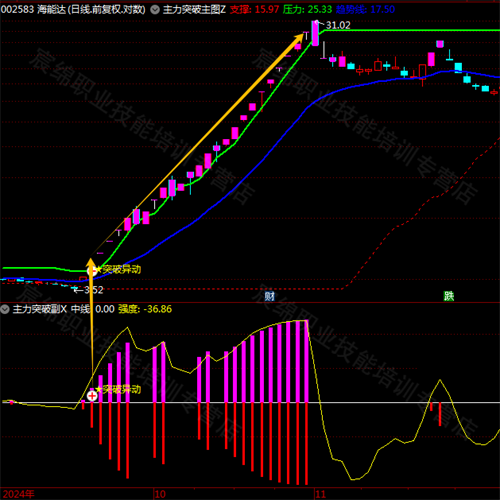Click the red 支撑 15.97 support value

pyautogui.click(x=254, y=10)
